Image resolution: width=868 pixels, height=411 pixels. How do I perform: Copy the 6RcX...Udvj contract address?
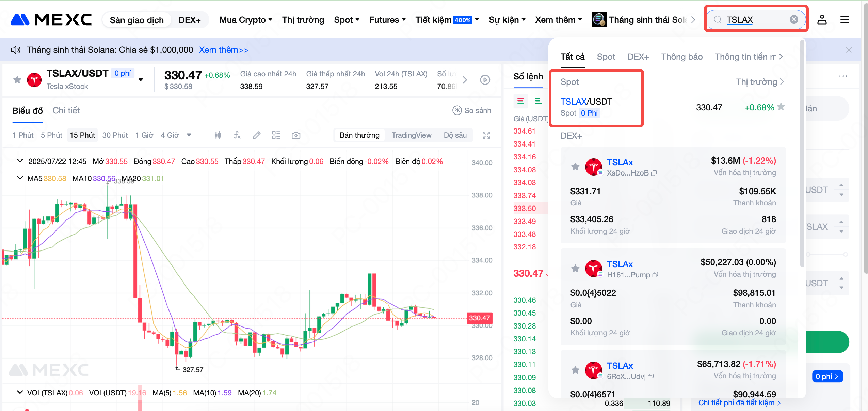point(650,377)
